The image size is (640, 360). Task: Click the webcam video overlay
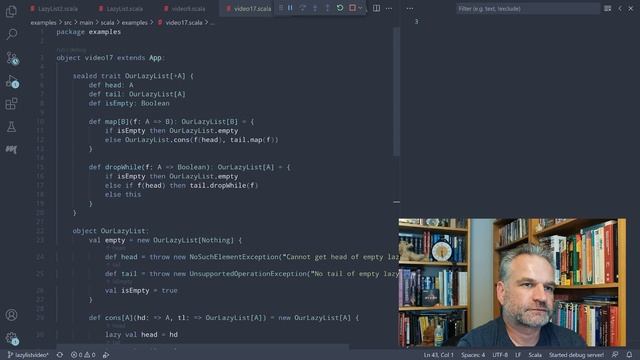[512, 282]
